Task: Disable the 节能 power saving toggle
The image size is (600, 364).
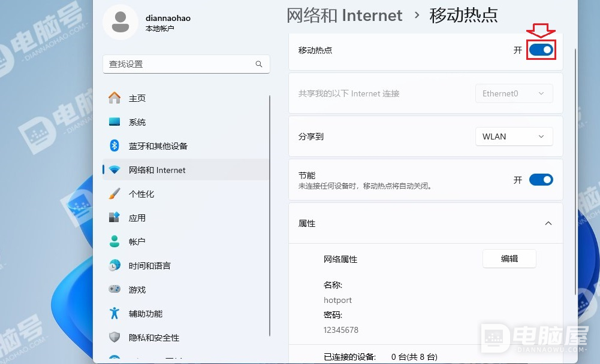Action: tap(541, 179)
